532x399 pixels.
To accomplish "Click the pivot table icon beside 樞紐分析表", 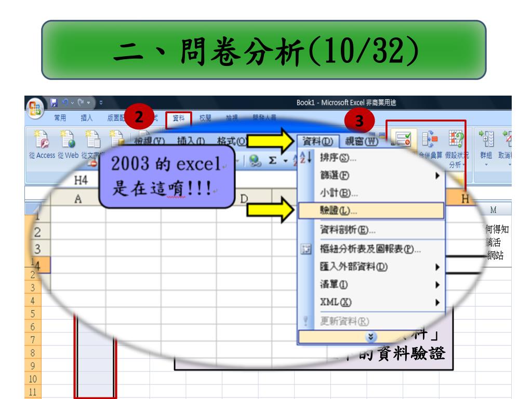I will click(305, 249).
